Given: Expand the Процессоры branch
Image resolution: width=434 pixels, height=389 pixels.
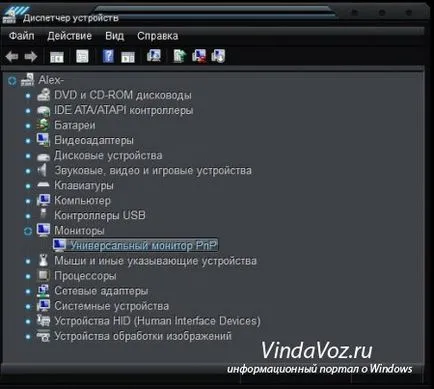Looking at the screenshot, I should coord(28,276).
